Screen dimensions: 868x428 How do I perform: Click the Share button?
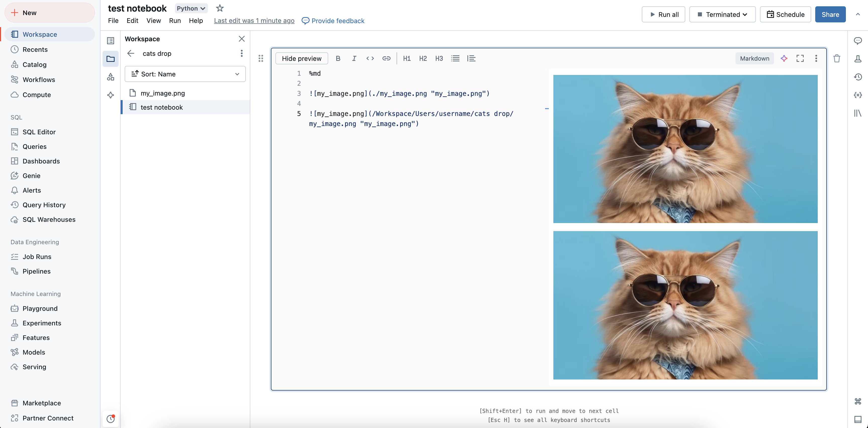[x=830, y=14]
